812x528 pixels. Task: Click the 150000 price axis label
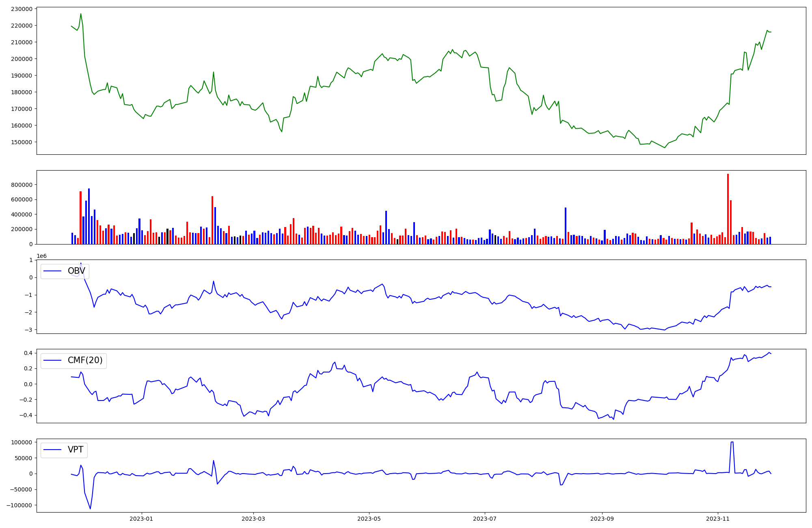tap(21, 142)
